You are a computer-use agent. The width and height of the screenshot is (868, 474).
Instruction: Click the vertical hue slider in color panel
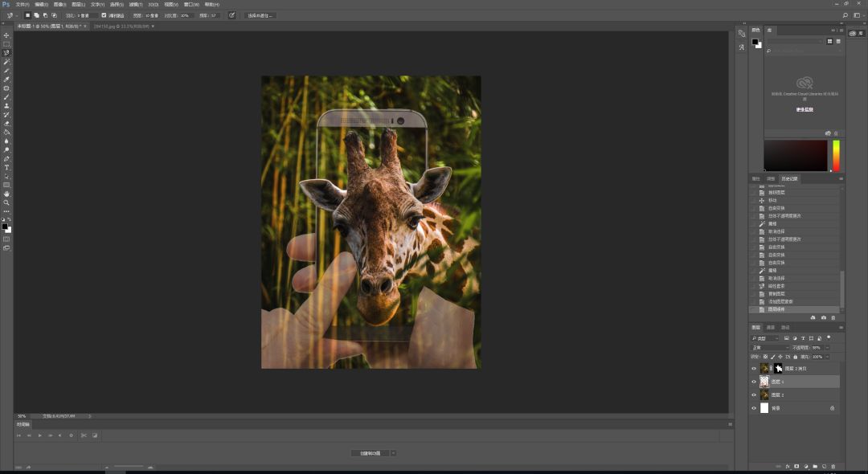[836, 155]
